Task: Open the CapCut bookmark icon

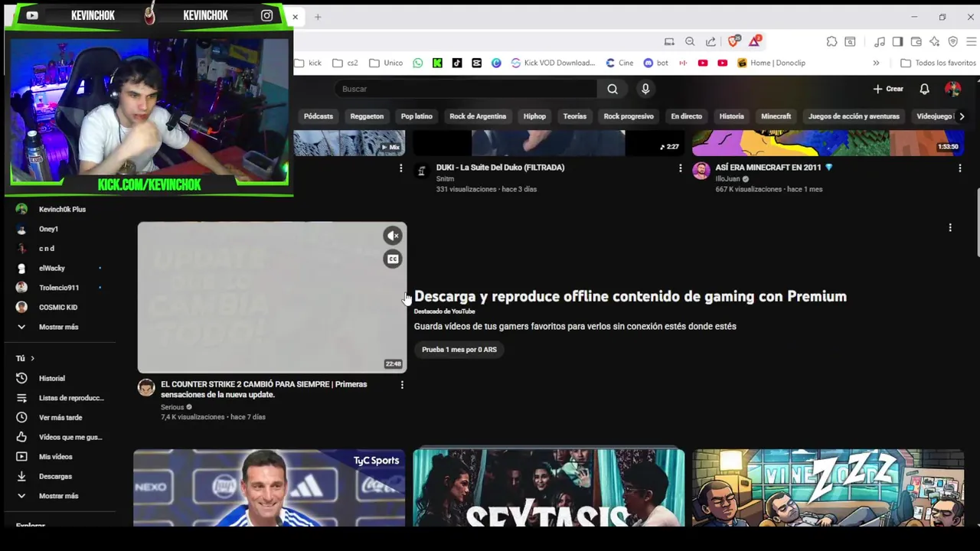Action: 476,63
